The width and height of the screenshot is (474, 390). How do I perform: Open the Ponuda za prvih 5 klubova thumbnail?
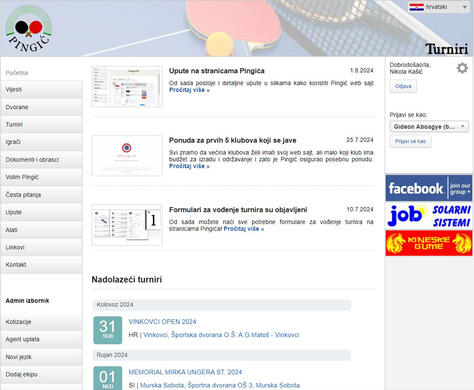click(127, 156)
